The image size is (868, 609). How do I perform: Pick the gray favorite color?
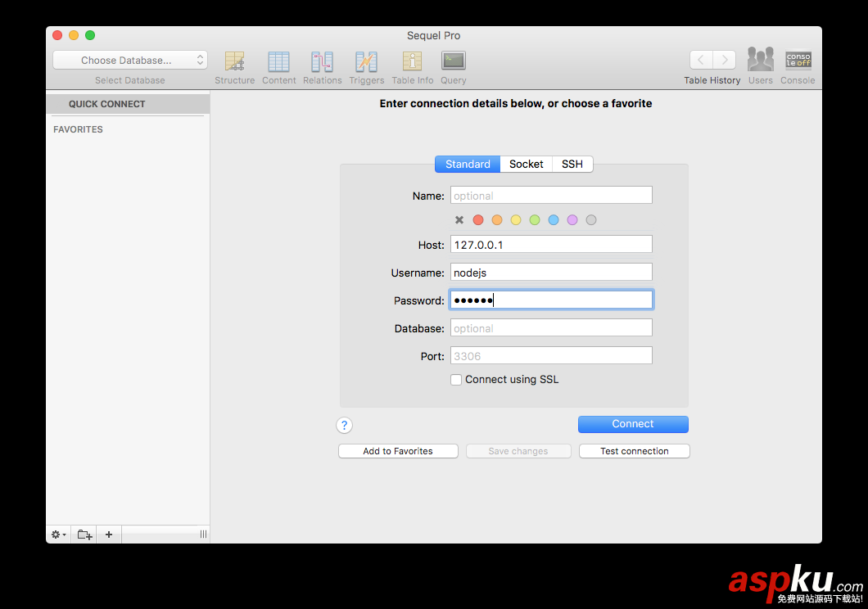[x=591, y=220]
